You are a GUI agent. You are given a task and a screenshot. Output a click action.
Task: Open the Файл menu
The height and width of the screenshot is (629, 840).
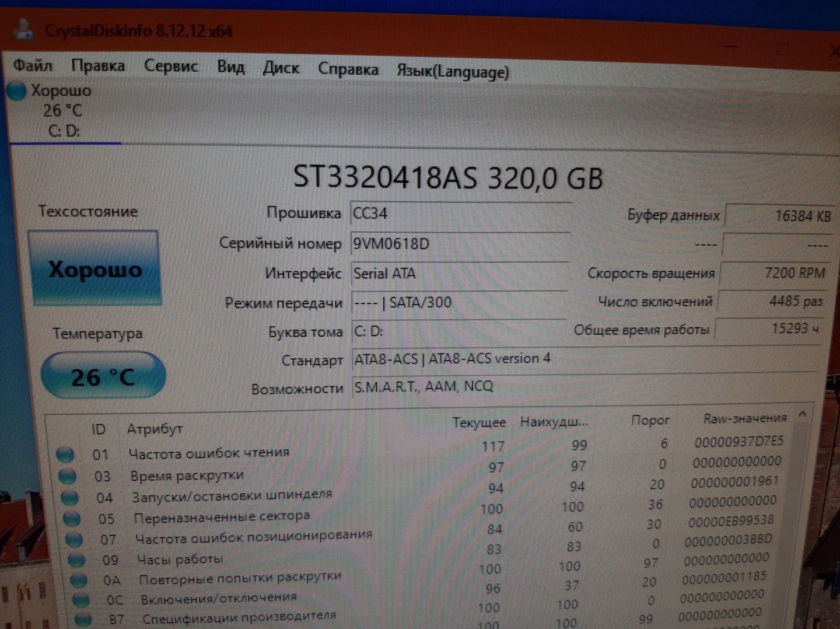coord(33,65)
